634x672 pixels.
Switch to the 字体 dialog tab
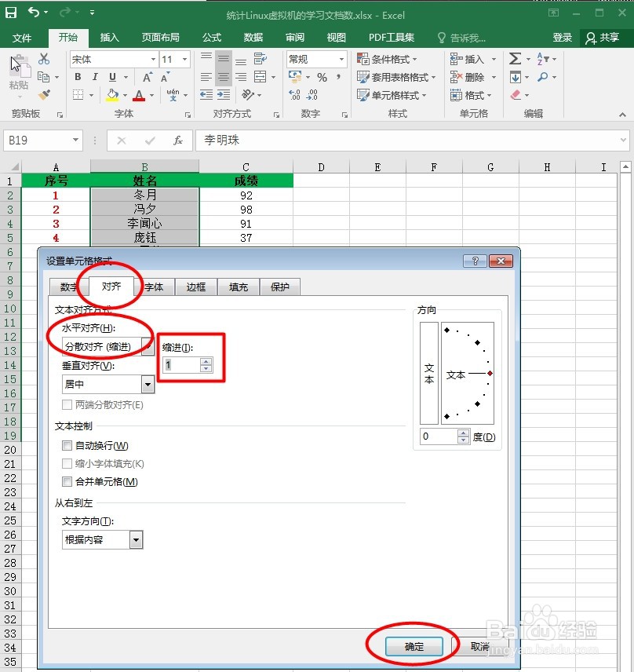pyautogui.click(x=154, y=287)
